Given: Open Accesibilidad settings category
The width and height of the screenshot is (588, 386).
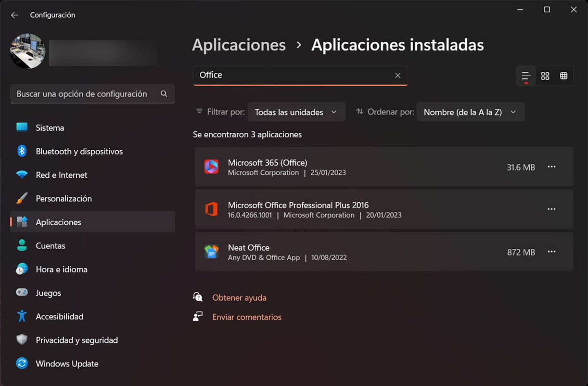Looking at the screenshot, I should coord(92,317).
